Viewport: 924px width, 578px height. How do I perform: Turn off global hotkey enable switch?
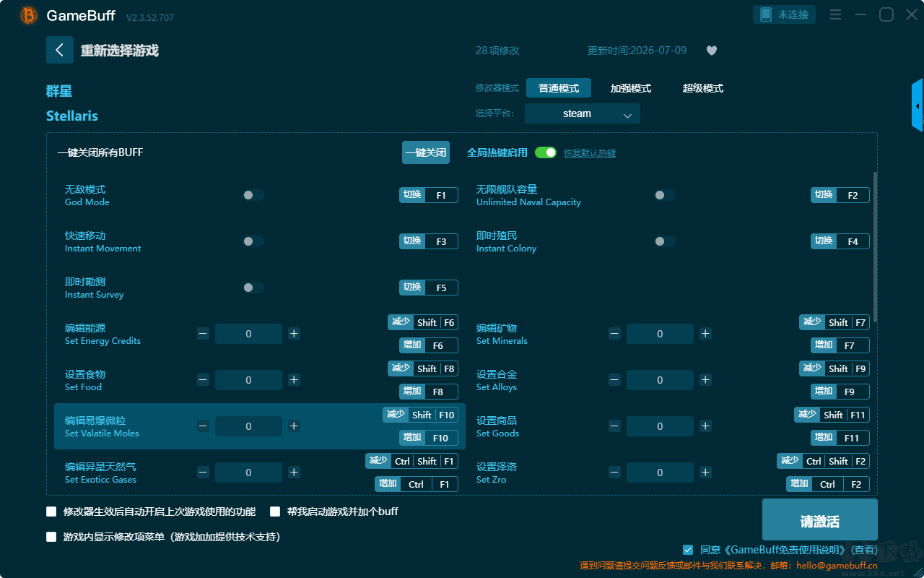pos(546,152)
